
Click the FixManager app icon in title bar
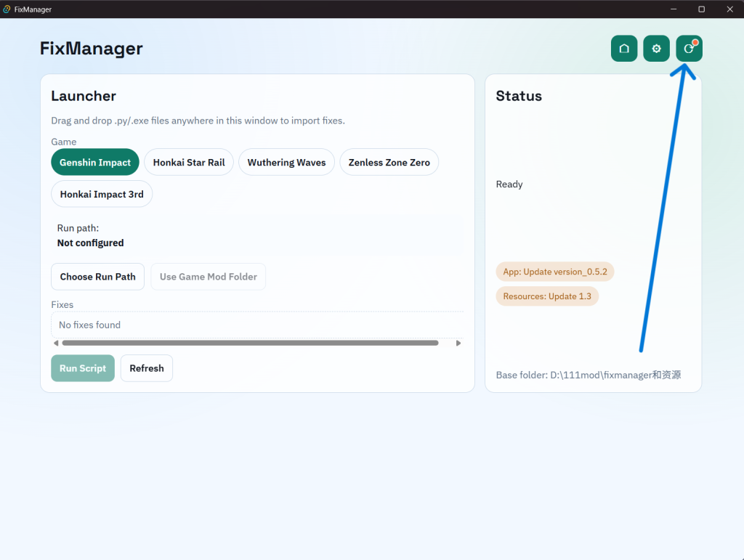[7, 9]
